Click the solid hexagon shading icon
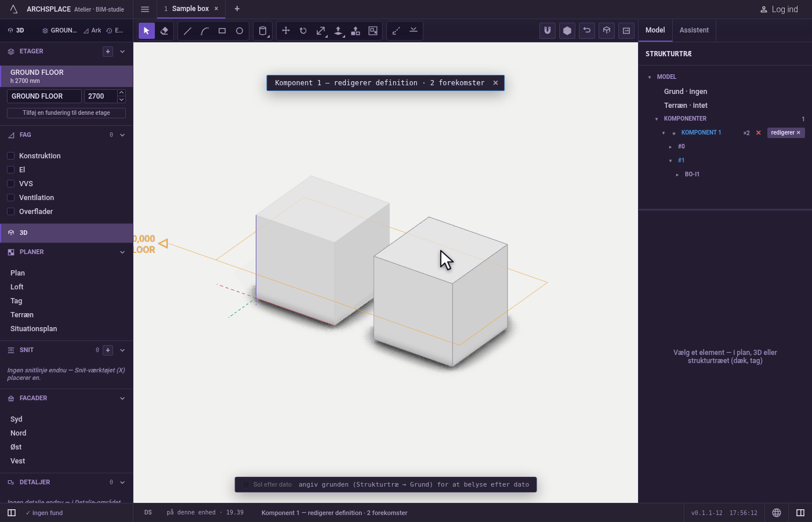Image resolution: width=812 pixels, height=522 pixels. point(567,31)
